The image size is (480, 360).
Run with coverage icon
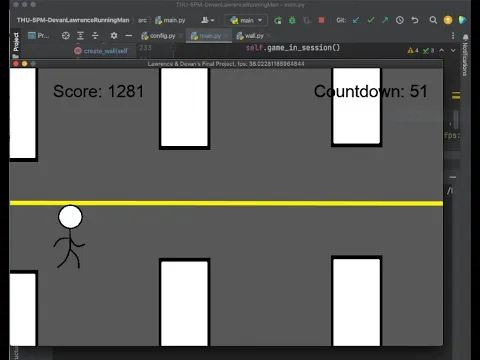pyautogui.click(x=307, y=20)
